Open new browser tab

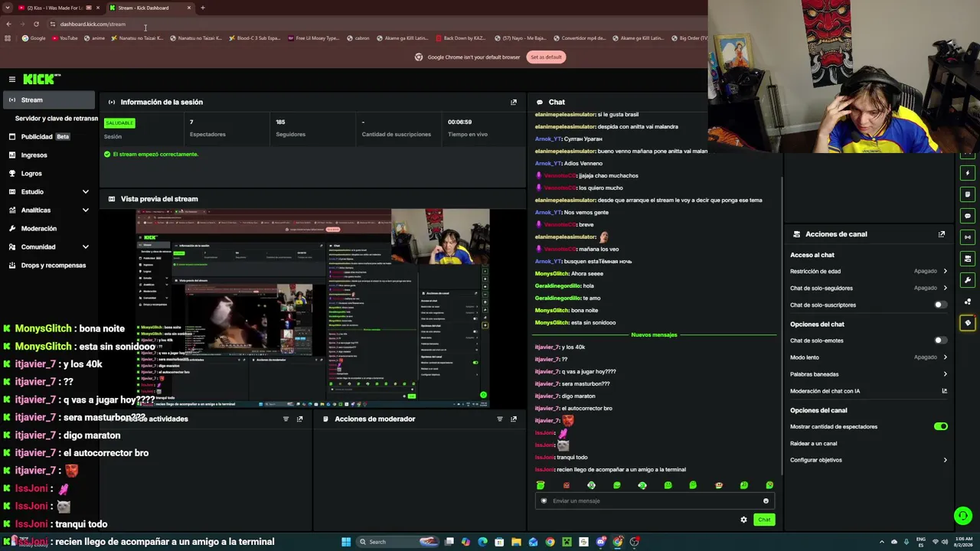(x=203, y=8)
